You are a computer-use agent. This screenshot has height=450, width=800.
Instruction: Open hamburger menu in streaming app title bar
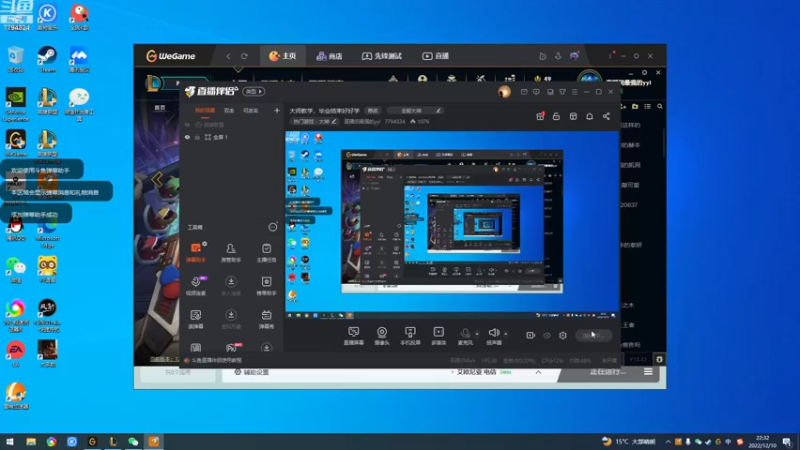point(574,92)
